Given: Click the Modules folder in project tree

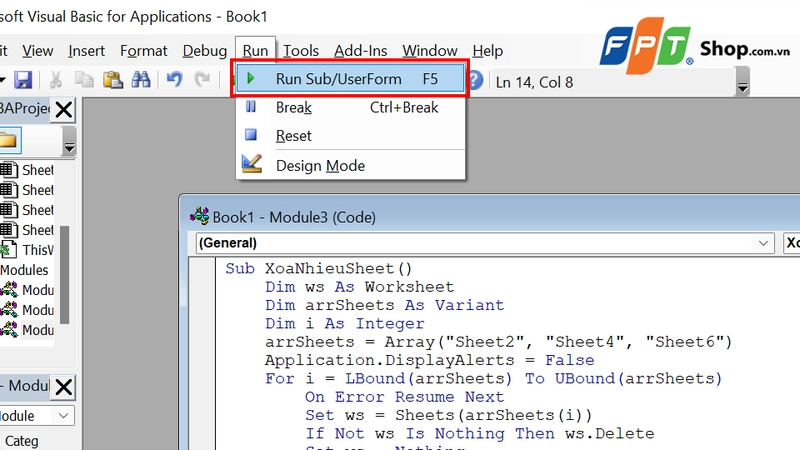Looking at the screenshot, I should point(24,270).
